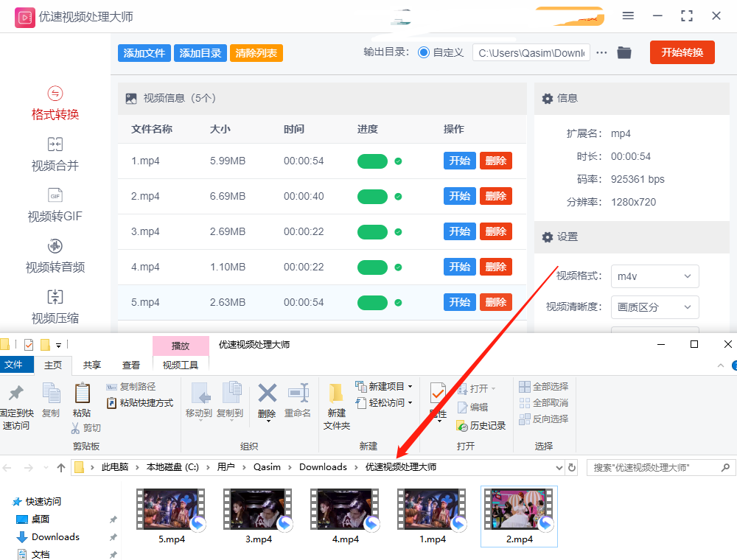737x560 pixels.
Task: Switch to the 视频工具 ribbon tab
Action: pyautogui.click(x=181, y=365)
